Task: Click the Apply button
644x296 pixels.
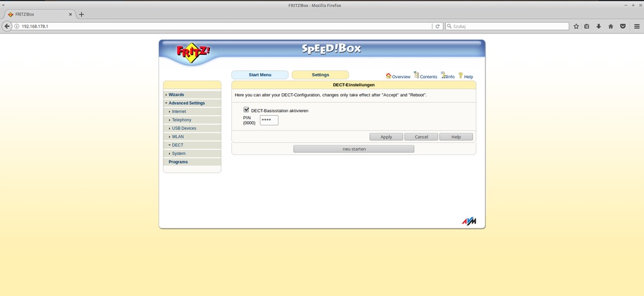Action: (x=386, y=137)
